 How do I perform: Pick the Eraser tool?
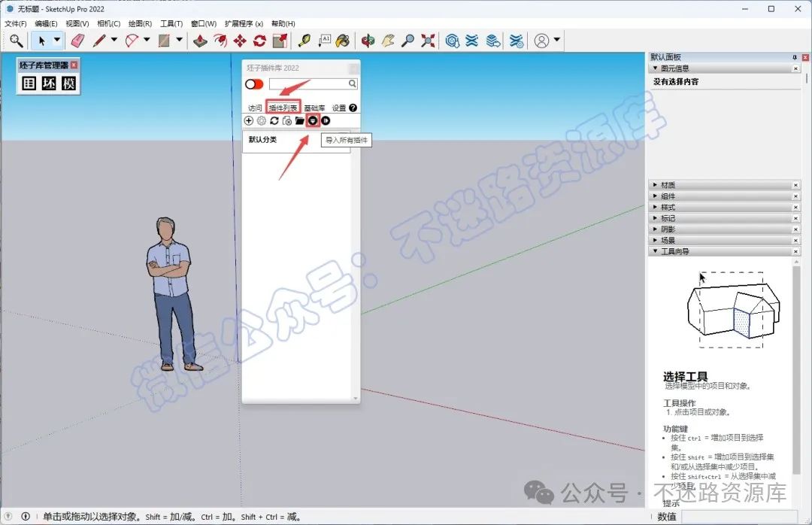tap(77, 41)
